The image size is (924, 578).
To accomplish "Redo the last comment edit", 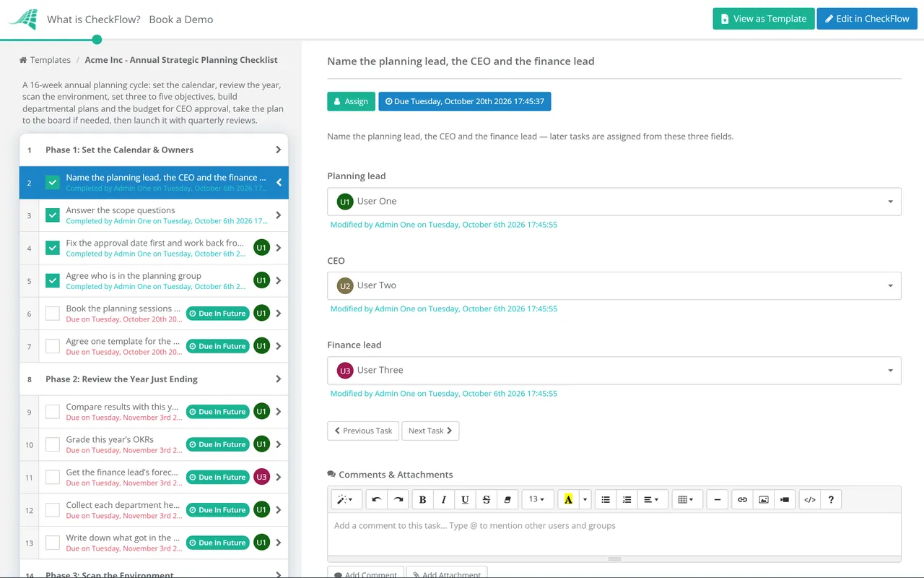I will pos(398,499).
